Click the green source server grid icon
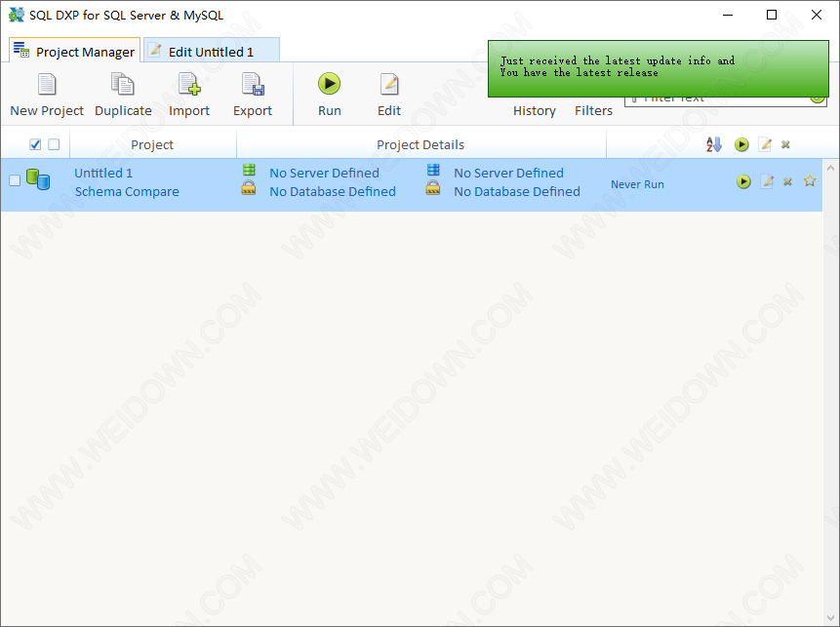Screen dimensions: 840x627 249,170
